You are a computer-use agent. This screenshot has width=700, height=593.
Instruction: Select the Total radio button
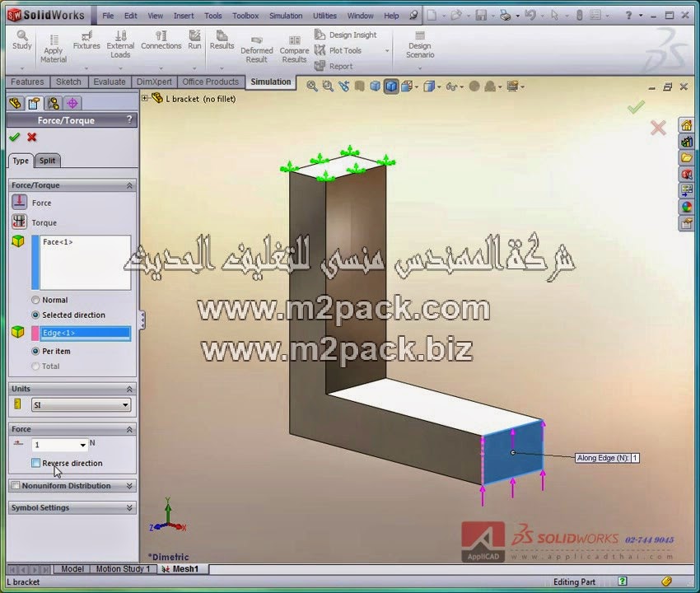35,367
